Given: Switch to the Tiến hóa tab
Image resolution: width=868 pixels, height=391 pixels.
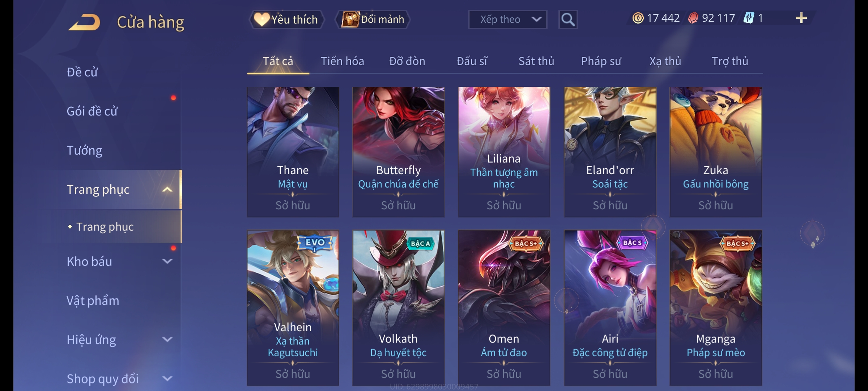Looking at the screenshot, I should point(342,61).
